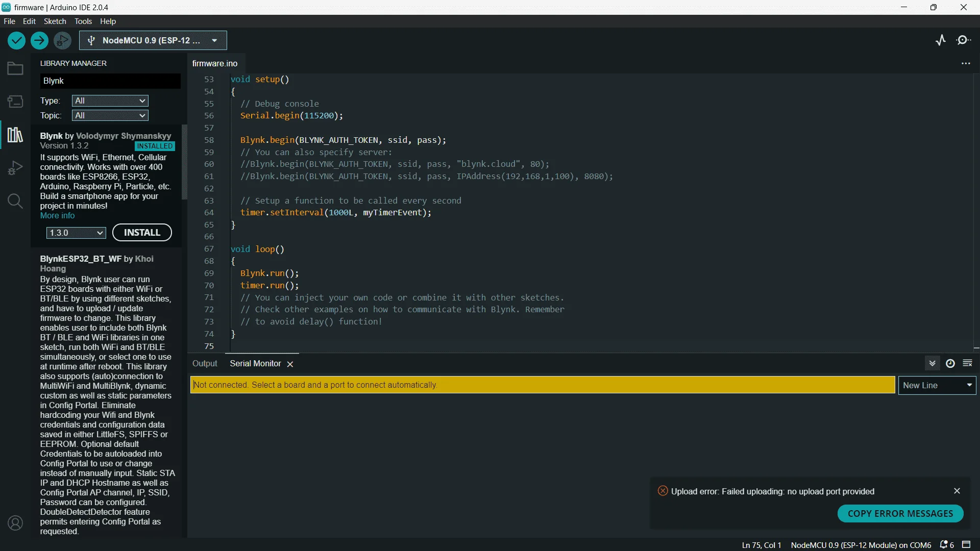Click COPY ERROR MESSAGES button
980x551 pixels.
(900, 514)
